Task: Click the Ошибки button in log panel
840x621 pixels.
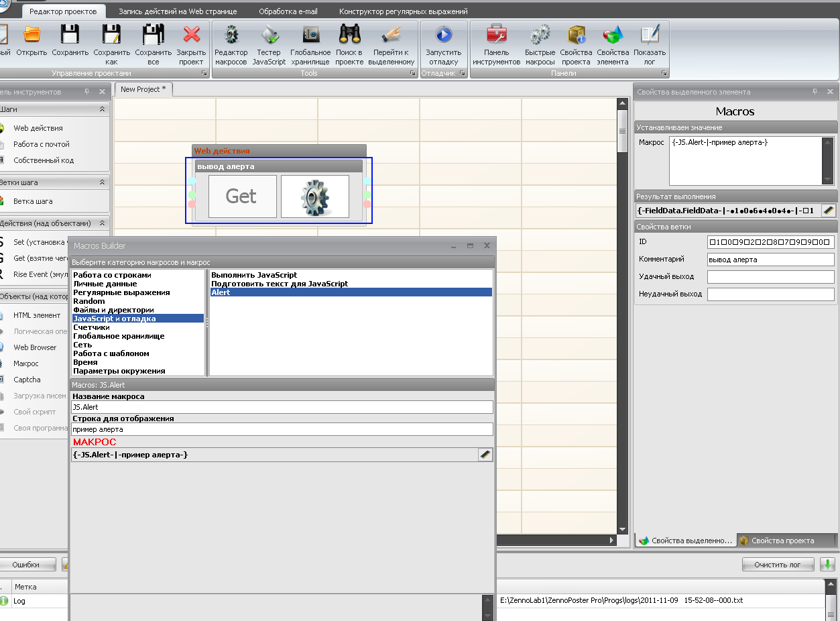Action: click(25, 565)
